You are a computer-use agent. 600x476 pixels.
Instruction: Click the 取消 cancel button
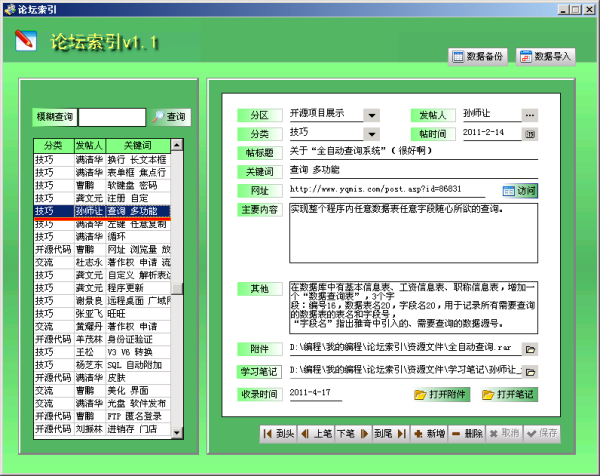[504, 434]
